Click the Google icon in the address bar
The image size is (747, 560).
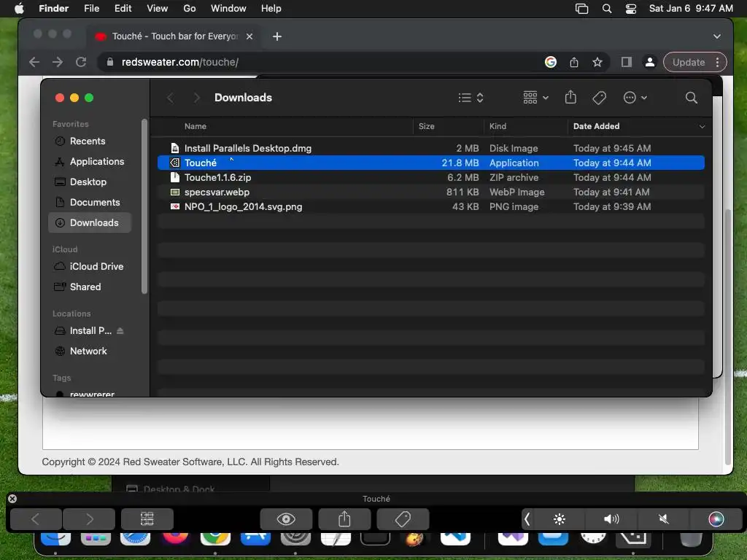point(551,62)
